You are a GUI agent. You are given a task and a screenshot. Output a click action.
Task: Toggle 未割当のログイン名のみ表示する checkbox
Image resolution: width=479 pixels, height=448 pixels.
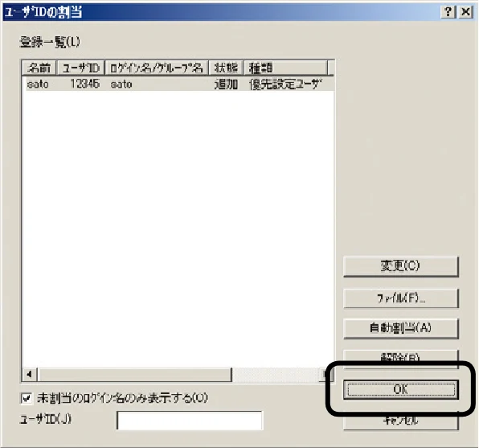click(x=27, y=398)
